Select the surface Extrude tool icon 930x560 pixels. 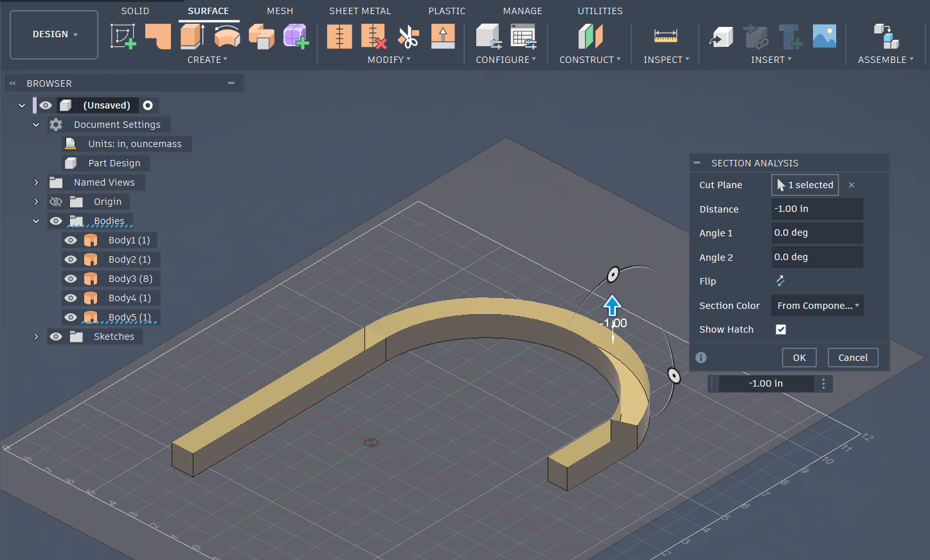coord(192,36)
